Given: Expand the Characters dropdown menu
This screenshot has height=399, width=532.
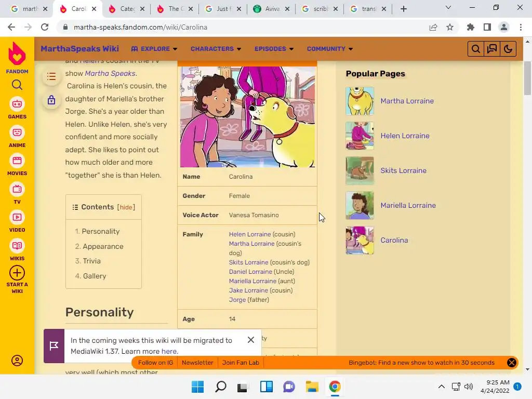Looking at the screenshot, I should 216,49.
